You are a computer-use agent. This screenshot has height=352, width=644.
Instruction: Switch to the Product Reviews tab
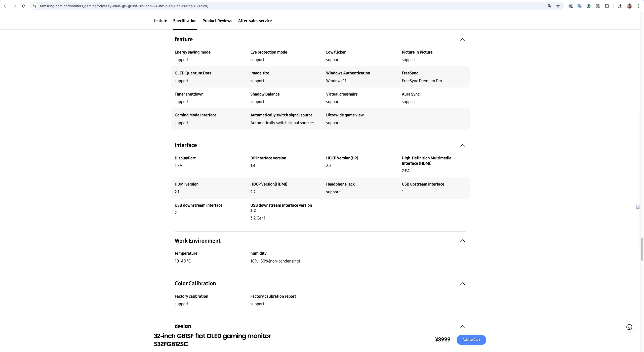(x=217, y=21)
